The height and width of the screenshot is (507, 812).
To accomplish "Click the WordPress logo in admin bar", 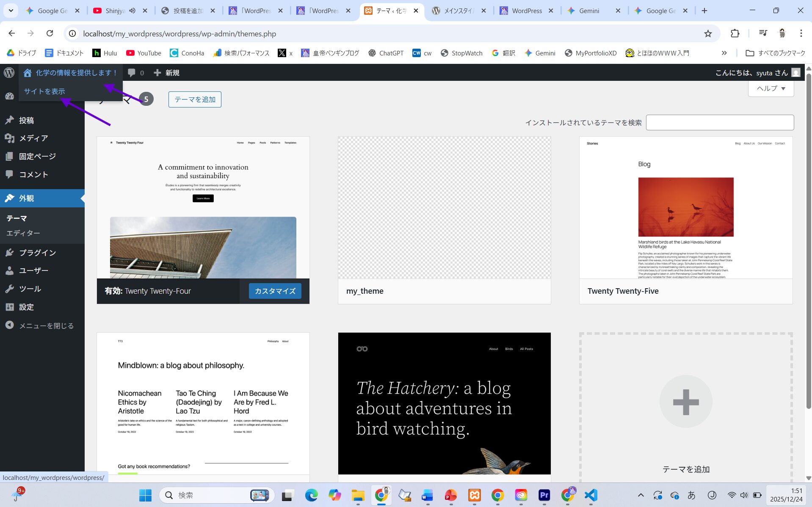I will click(9, 72).
